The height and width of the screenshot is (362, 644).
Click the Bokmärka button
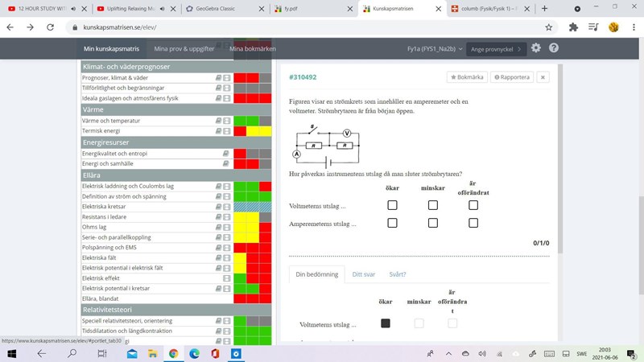(468, 77)
